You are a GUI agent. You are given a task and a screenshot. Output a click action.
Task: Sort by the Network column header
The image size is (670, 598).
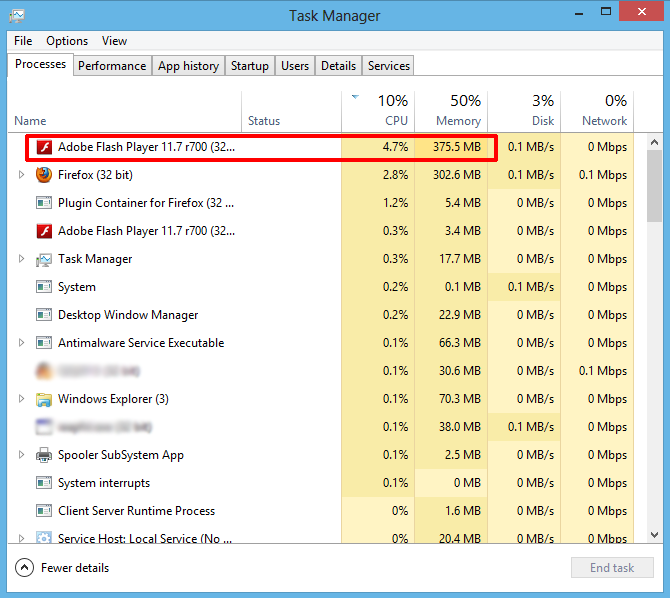[x=597, y=112]
